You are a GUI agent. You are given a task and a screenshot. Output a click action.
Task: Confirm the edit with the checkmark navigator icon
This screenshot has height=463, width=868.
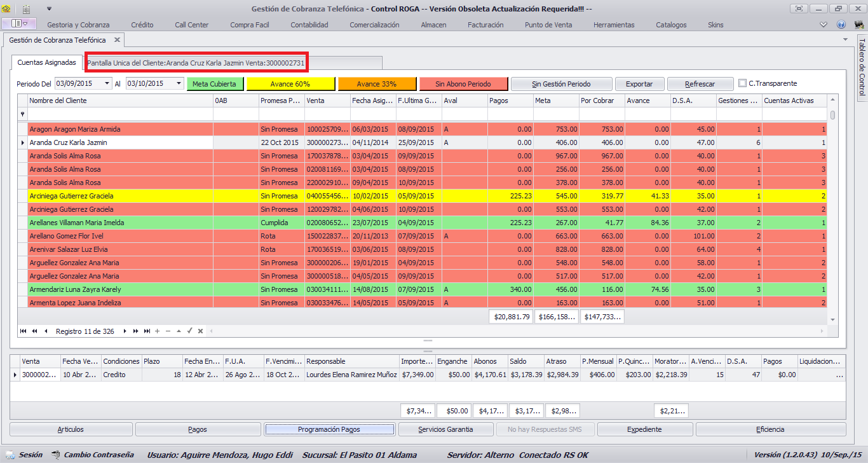point(189,331)
